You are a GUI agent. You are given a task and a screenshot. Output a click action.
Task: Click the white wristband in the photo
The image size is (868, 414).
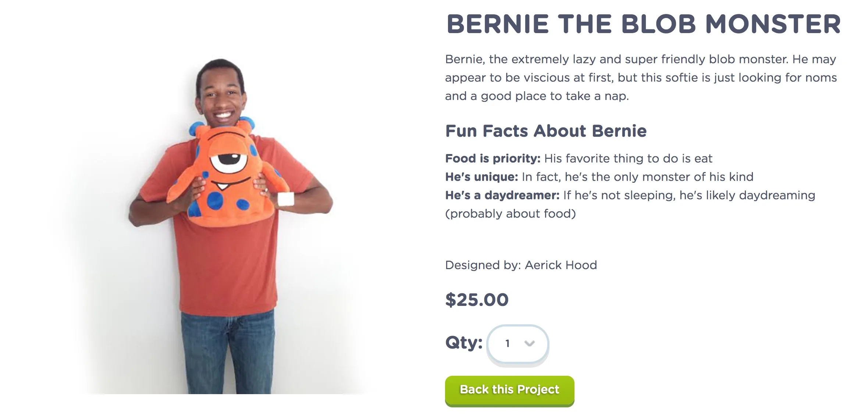(286, 199)
